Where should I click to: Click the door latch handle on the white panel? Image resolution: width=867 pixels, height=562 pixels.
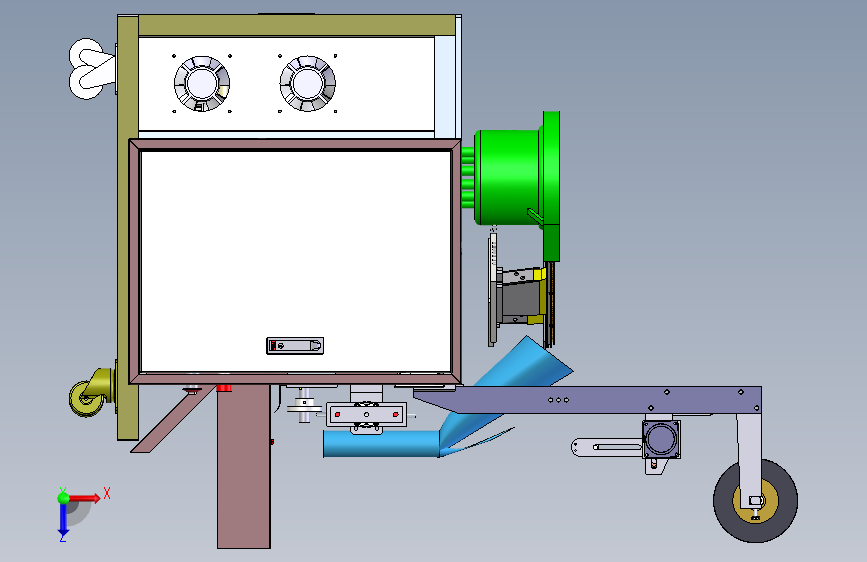[x=295, y=346]
